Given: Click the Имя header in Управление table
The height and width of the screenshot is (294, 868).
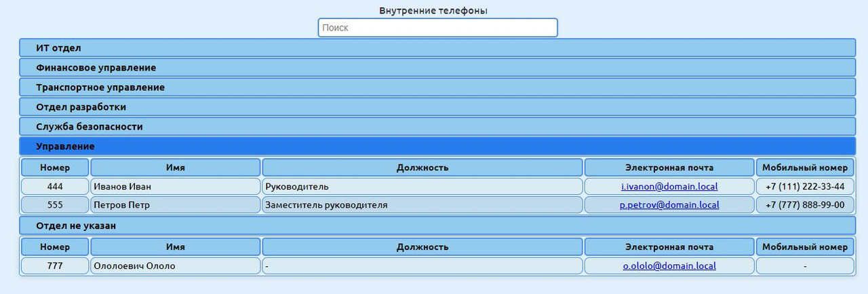Looking at the screenshot, I should pos(176,168).
